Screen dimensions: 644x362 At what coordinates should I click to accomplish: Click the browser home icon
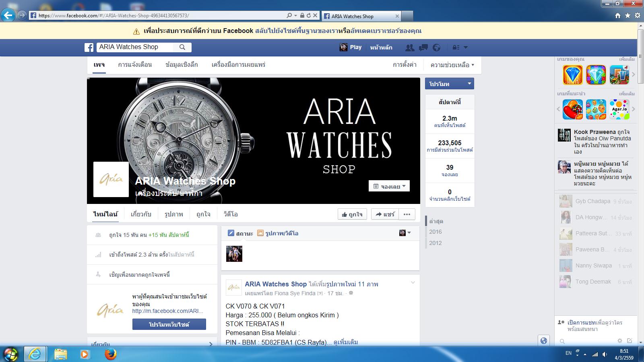click(618, 16)
